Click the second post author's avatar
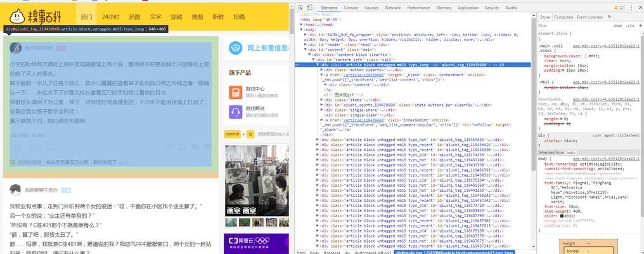This screenshot has width=644, height=254. click(16, 190)
